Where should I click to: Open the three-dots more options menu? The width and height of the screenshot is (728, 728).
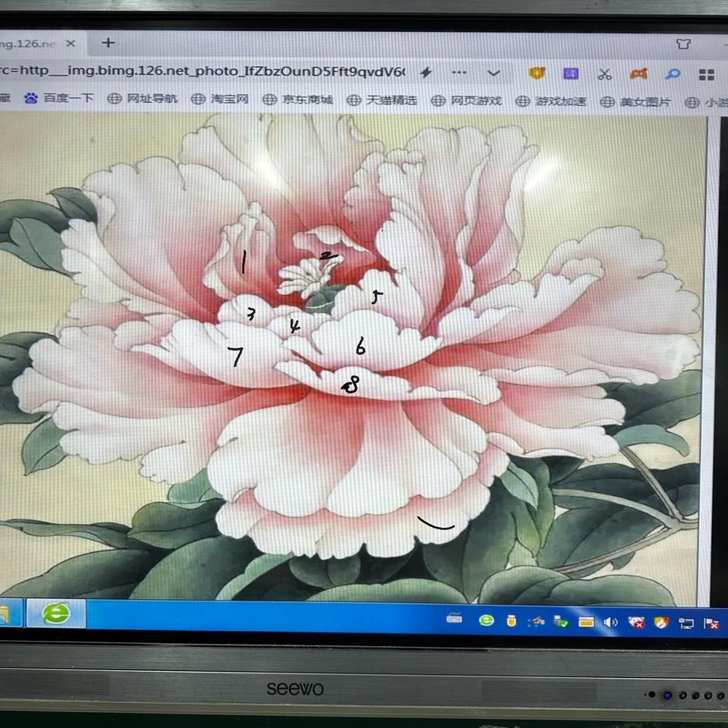point(459,73)
